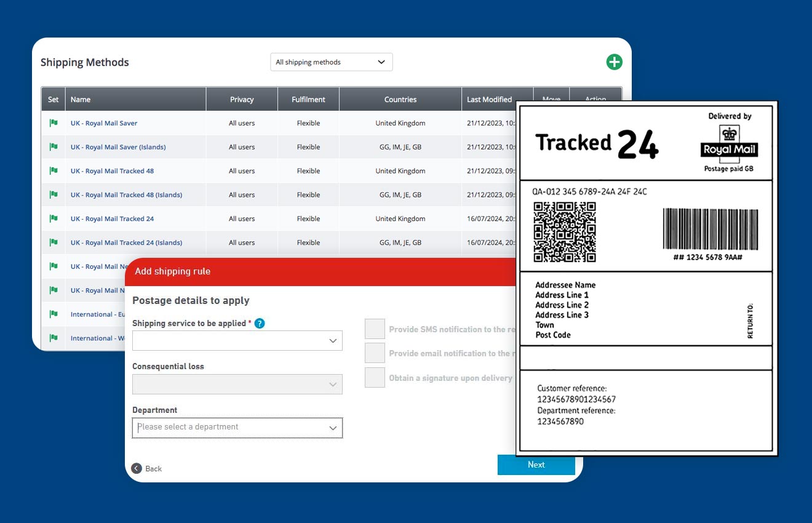Screen dimensions: 812x523
Task: Check Obtain a signature upon delivery
Action: [375, 377]
